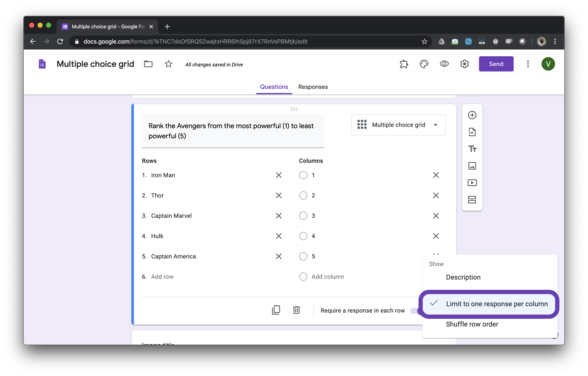Click the add title and description icon
The image size is (588, 376).
(x=472, y=149)
